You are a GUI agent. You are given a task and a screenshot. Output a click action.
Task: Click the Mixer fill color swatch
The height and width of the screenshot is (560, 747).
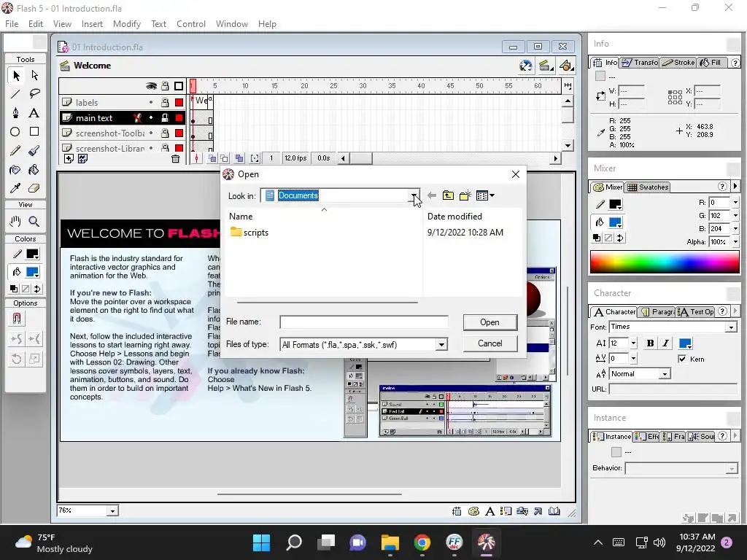(x=615, y=222)
